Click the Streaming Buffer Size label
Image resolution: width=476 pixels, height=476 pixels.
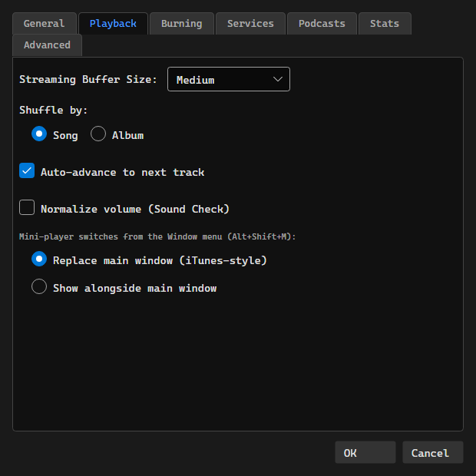click(x=88, y=80)
